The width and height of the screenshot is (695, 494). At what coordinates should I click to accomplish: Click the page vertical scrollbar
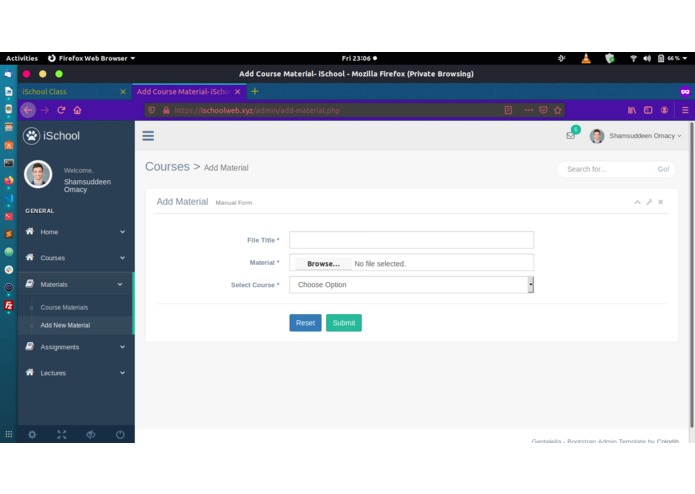click(691, 275)
